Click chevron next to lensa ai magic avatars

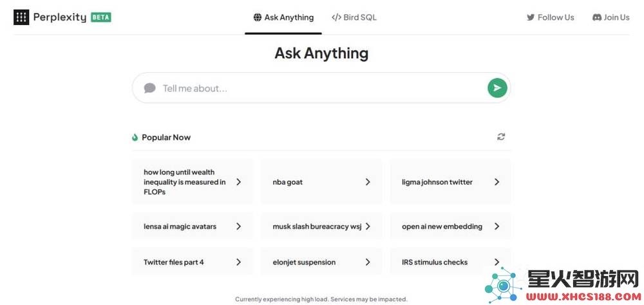238,226
